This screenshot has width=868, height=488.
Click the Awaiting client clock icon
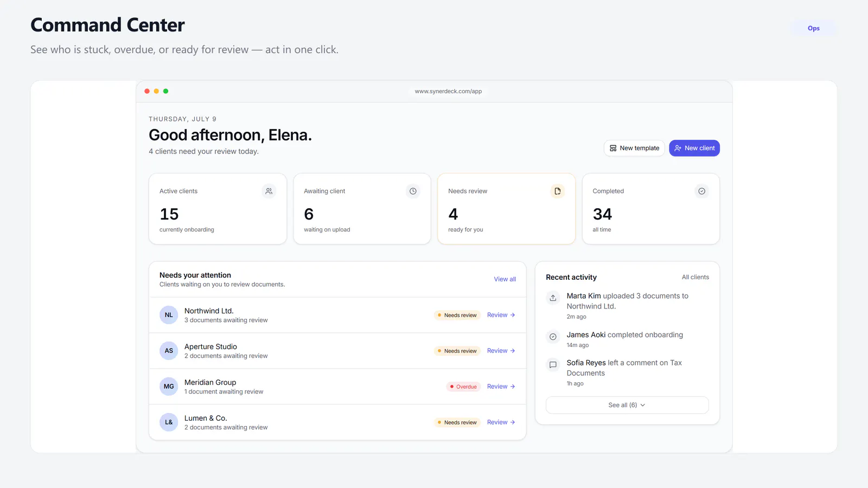[413, 191]
